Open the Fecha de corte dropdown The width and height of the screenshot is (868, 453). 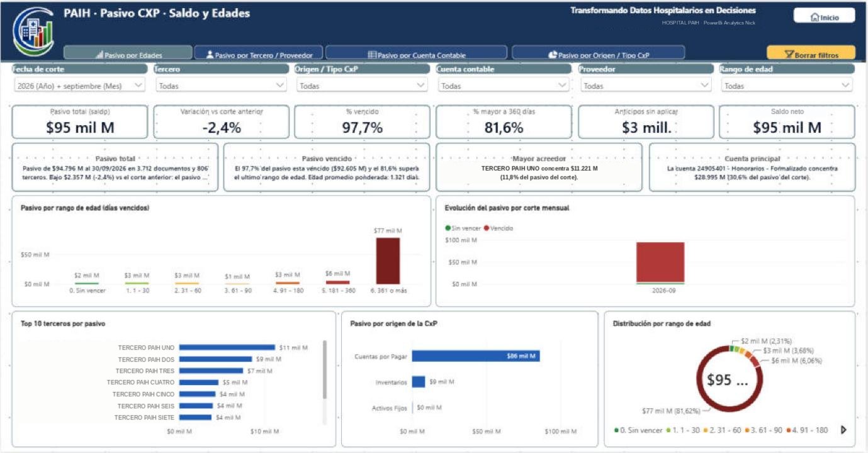click(79, 86)
